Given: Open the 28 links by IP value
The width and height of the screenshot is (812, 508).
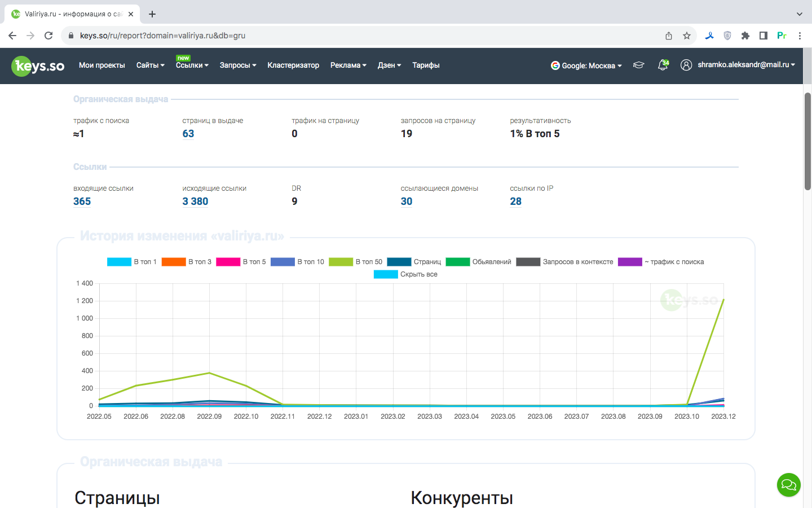Looking at the screenshot, I should pos(516,202).
